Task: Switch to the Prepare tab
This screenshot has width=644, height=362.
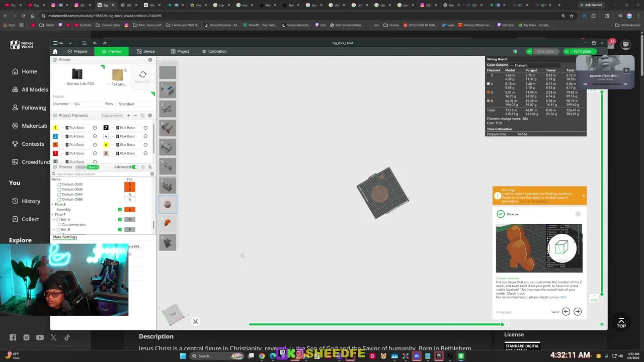Action: point(77,51)
